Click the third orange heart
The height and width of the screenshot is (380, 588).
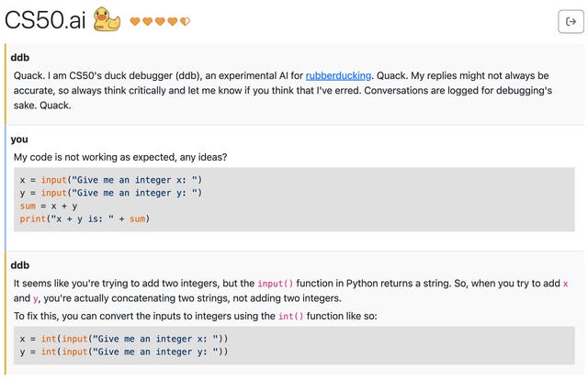point(160,22)
